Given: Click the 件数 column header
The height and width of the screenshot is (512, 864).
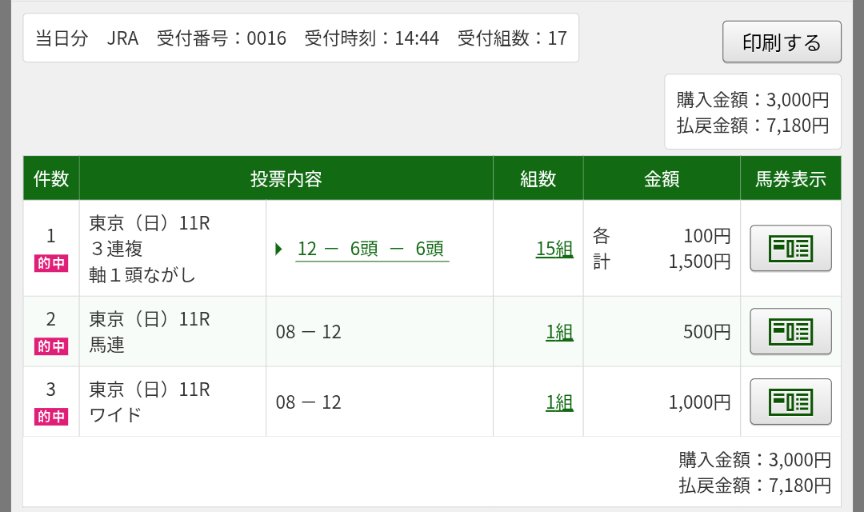Looking at the screenshot, I should [x=51, y=179].
